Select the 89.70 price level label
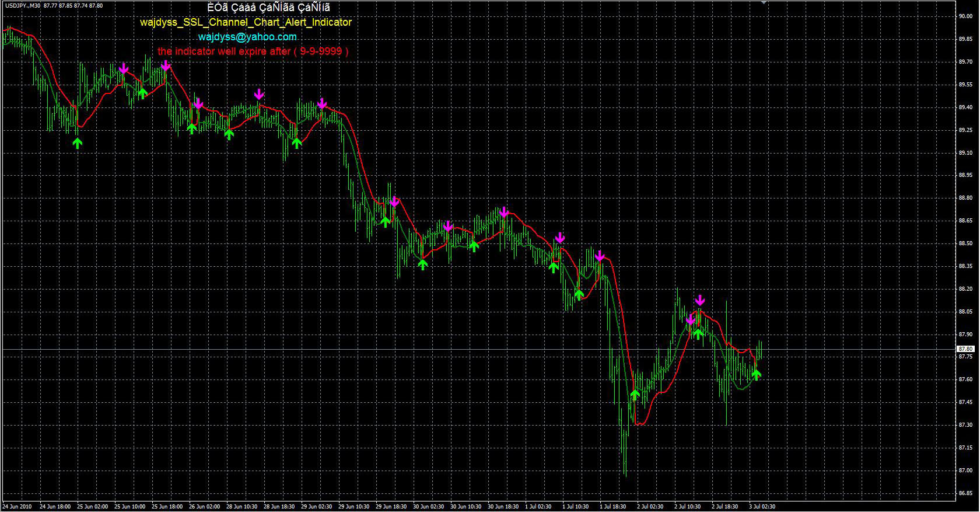This screenshot has height=512, width=980. (x=965, y=62)
